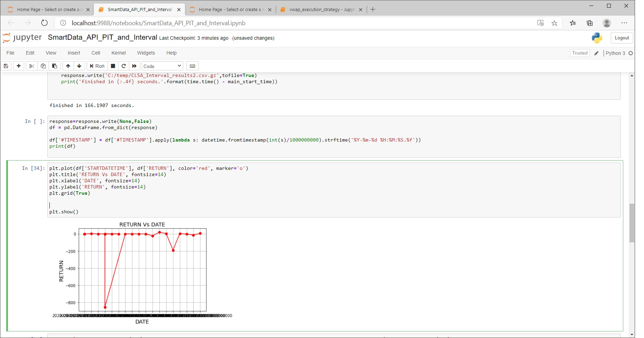Open the Kernel menu

coord(119,53)
